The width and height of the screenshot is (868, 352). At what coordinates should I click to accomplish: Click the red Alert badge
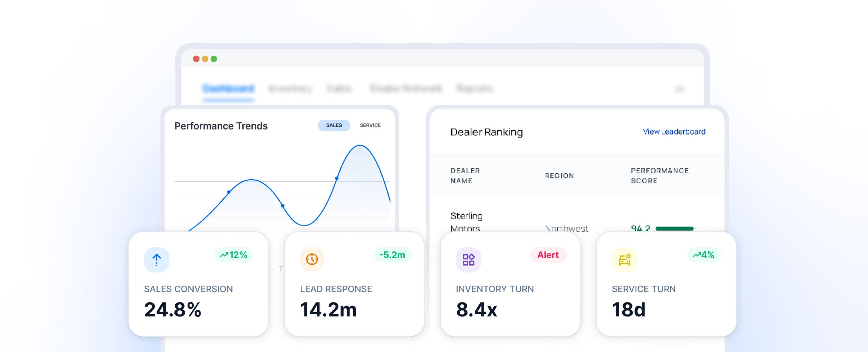point(548,255)
